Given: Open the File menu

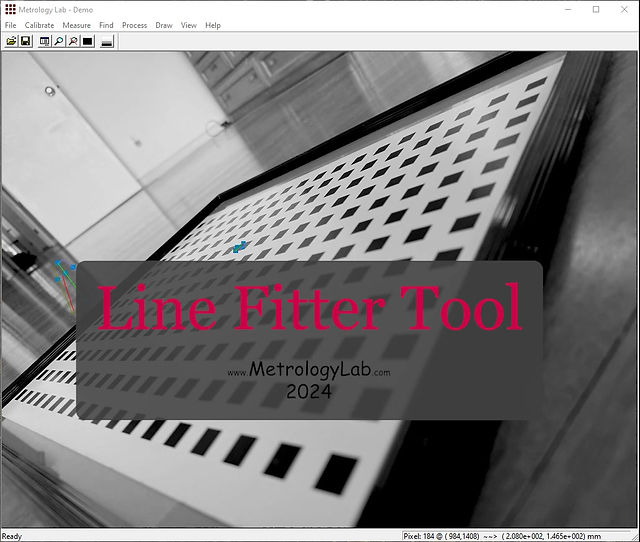Looking at the screenshot, I should [x=11, y=25].
